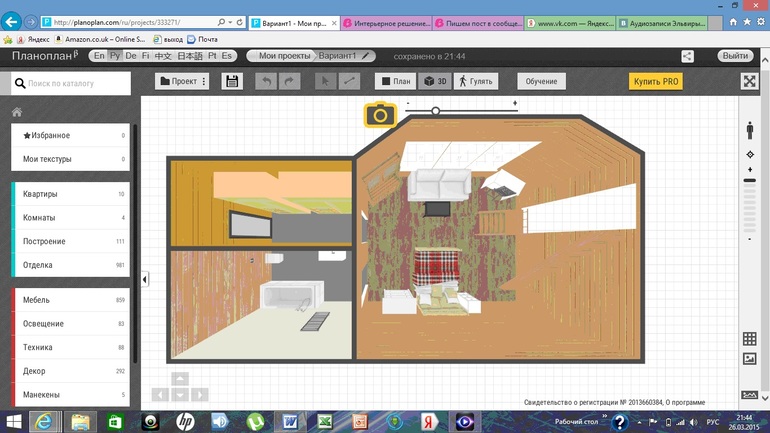Enter fullscreen with the expand icon
The width and height of the screenshot is (770, 433).
pyautogui.click(x=749, y=81)
